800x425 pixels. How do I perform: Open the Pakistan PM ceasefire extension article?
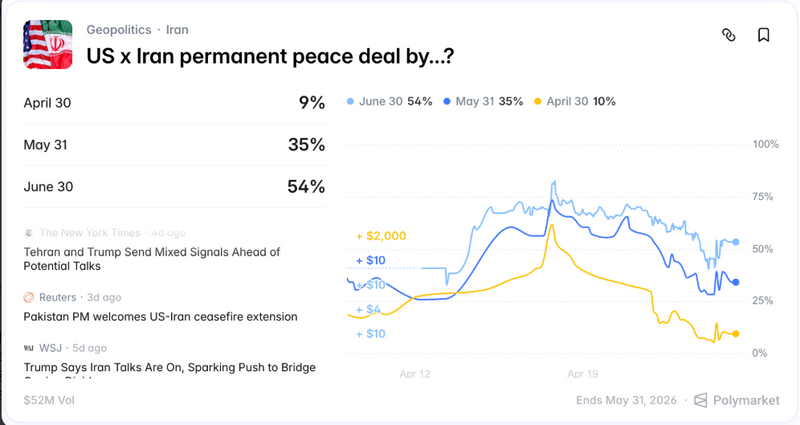pos(160,316)
